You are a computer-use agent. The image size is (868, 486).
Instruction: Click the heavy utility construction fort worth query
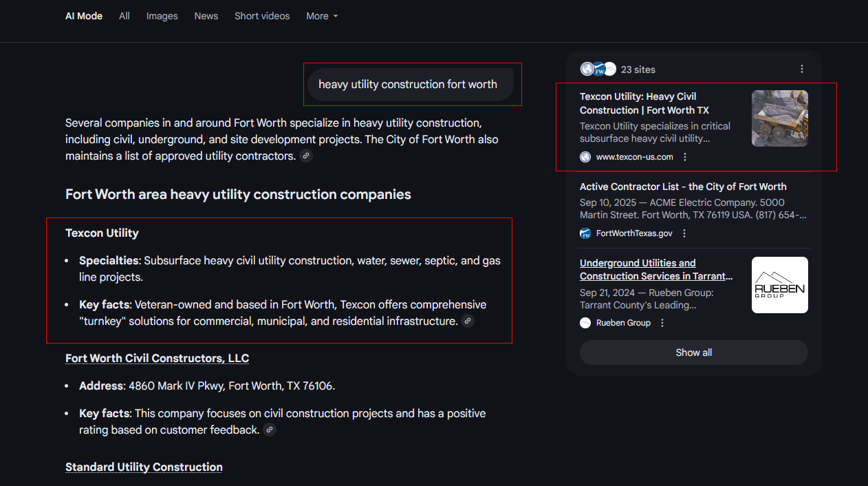point(408,85)
